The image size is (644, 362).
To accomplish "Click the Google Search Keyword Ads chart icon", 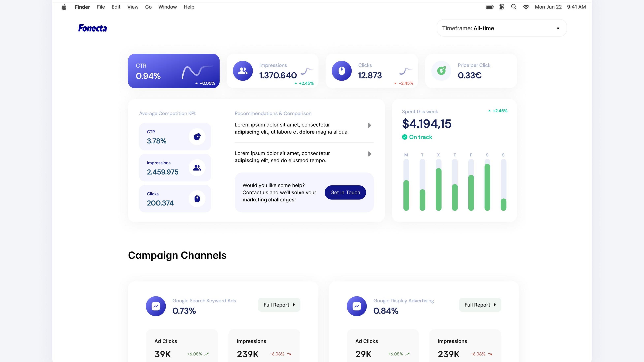I will 156,306.
